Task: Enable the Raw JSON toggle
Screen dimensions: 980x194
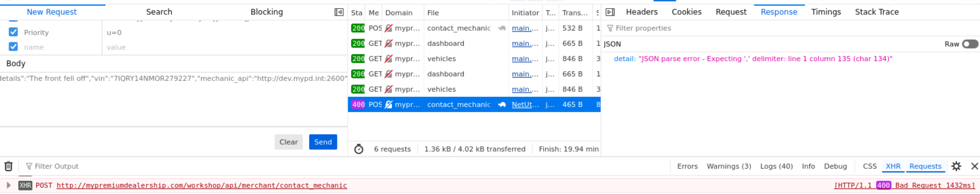Action: [970, 44]
